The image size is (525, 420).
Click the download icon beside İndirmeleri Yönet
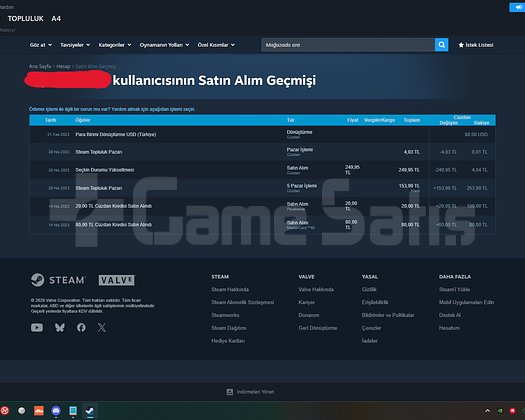[230, 392]
